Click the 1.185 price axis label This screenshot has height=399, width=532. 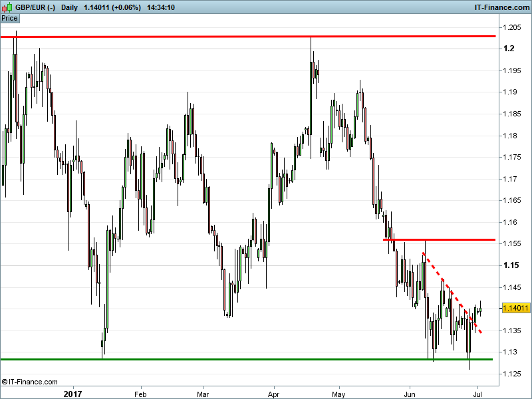coord(511,114)
